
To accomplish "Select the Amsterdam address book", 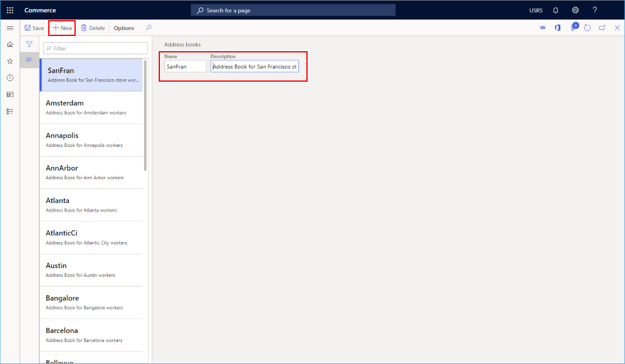I will pyautogui.click(x=92, y=107).
